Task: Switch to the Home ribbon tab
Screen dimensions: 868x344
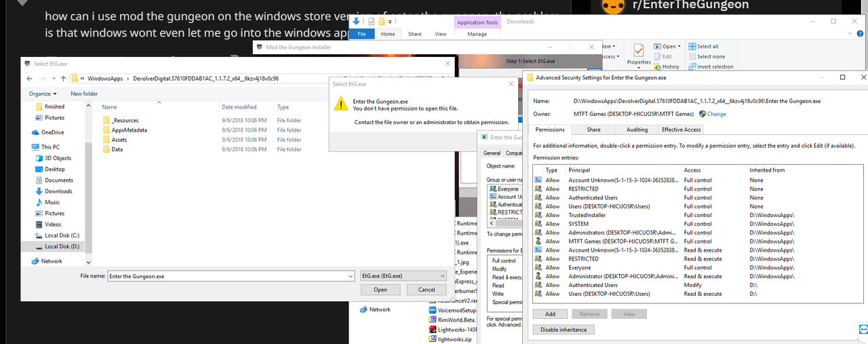Action: 388,34
